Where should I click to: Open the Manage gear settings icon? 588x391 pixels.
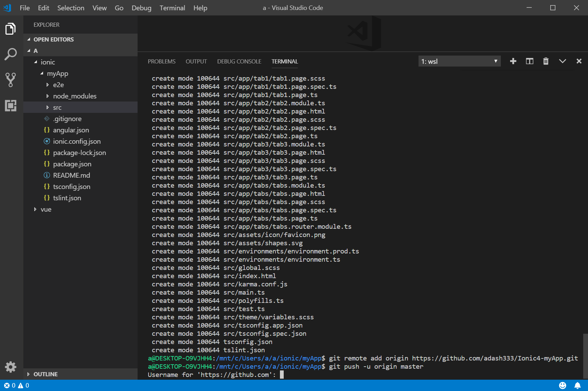(x=11, y=367)
